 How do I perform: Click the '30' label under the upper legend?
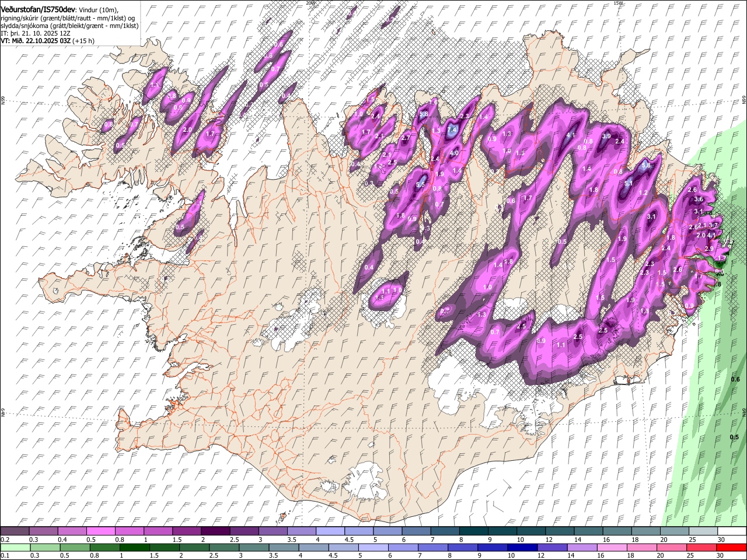(x=721, y=540)
